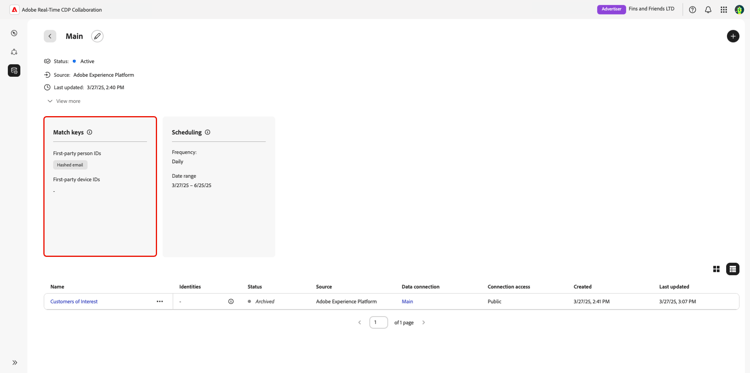Viewport: 750px width, 373px height.
Task: Go back using the arrow button
Action: tap(50, 36)
